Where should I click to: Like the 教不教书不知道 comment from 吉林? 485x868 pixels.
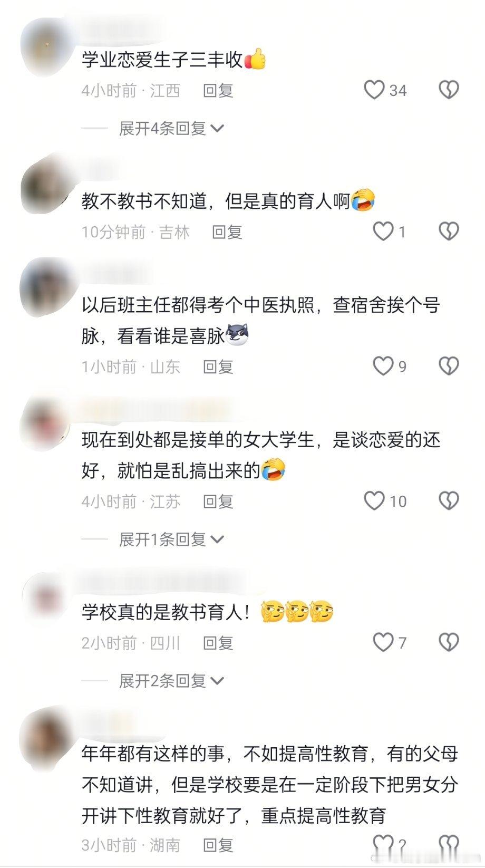point(383,232)
